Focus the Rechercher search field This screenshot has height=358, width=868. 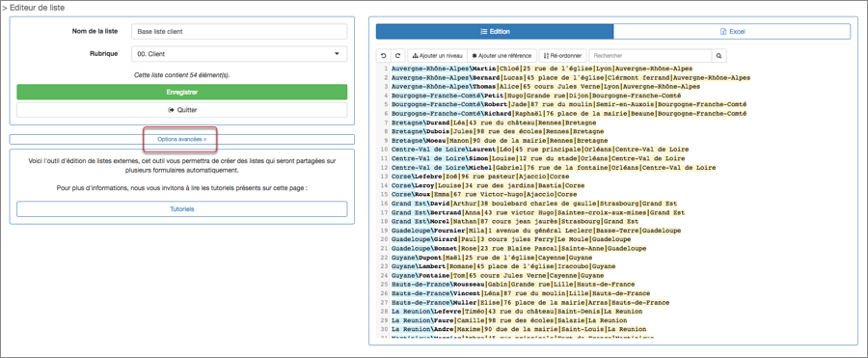click(650, 56)
